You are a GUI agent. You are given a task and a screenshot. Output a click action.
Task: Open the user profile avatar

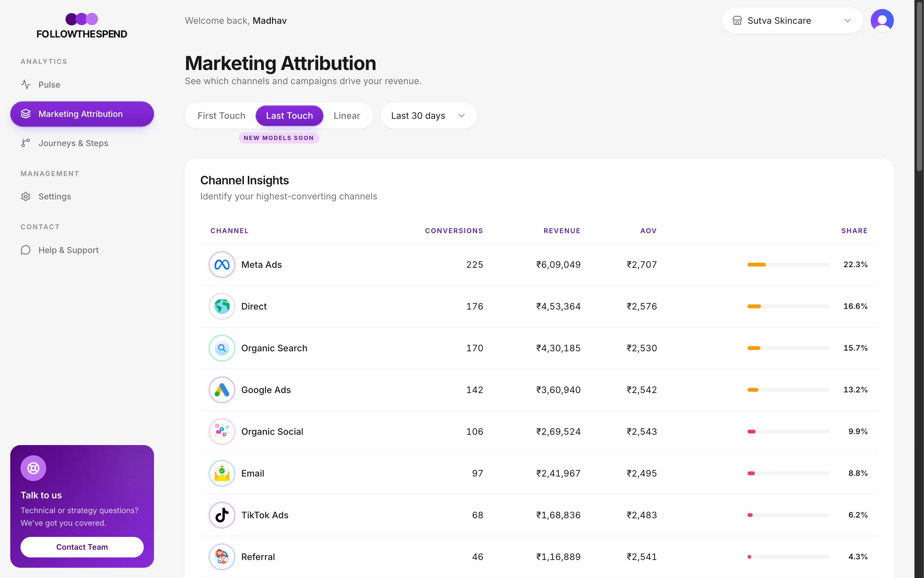[x=882, y=21]
